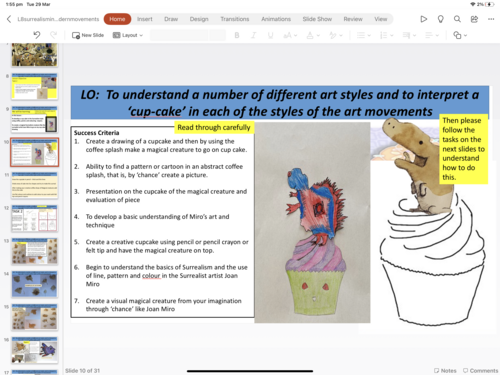Click the 'Success Criteria' heading
Viewport: 500px width, 375px height.
tap(96, 133)
